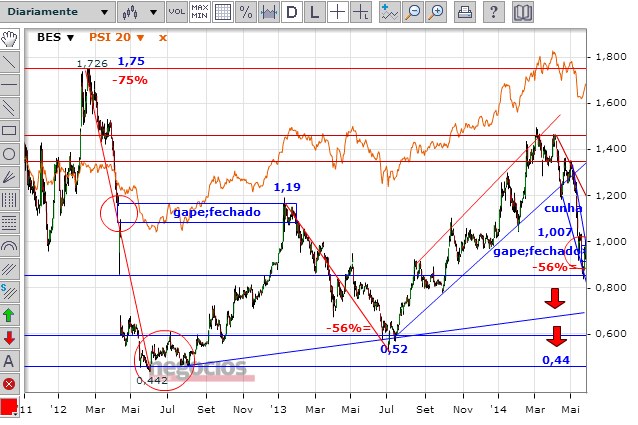The width and height of the screenshot is (638, 425).
Task: Click the blue '1,19' peak label
Action: tap(287, 187)
